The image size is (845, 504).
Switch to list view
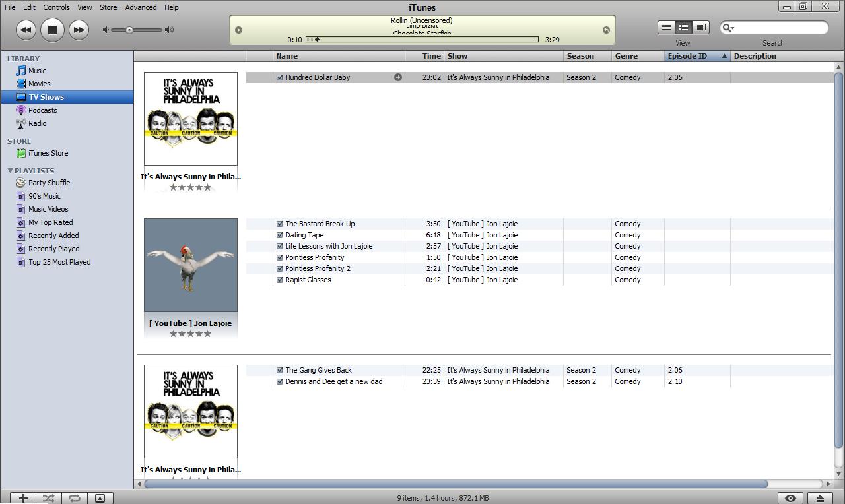(x=666, y=28)
